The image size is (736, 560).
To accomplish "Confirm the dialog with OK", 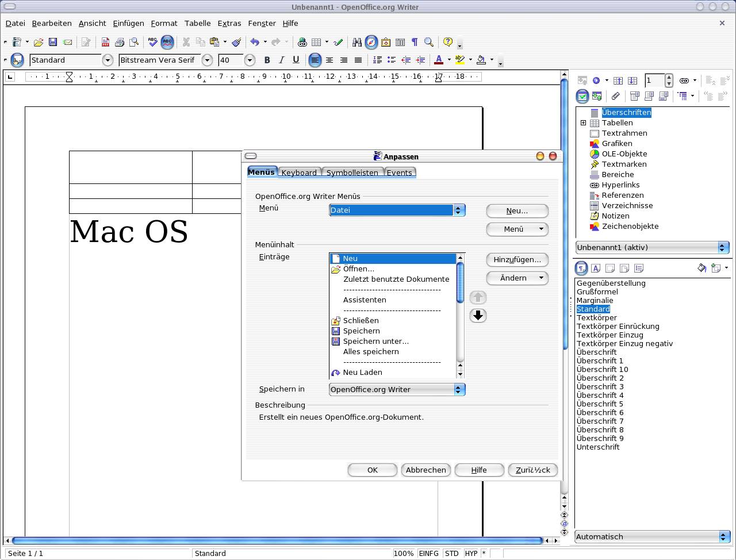I will tap(373, 470).
